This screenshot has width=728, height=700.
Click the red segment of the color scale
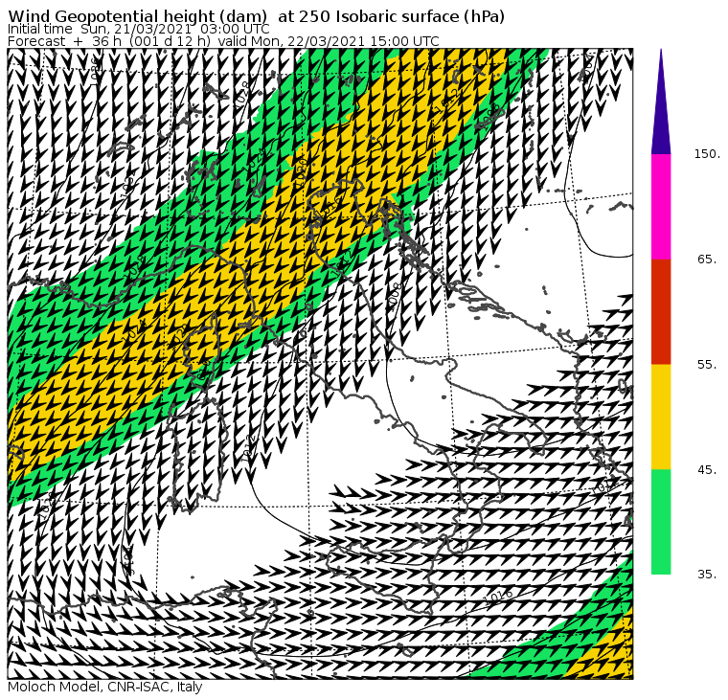point(661,311)
